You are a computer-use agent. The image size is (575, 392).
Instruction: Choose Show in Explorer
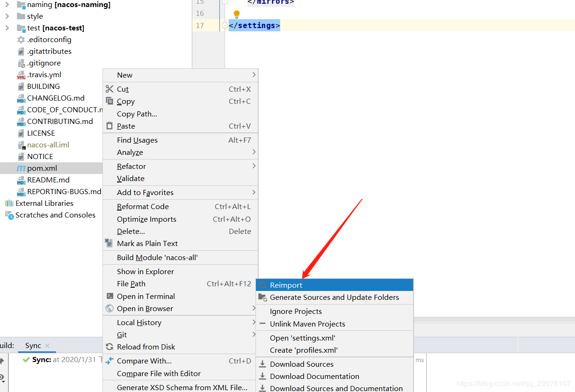click(x=180, y=271)
